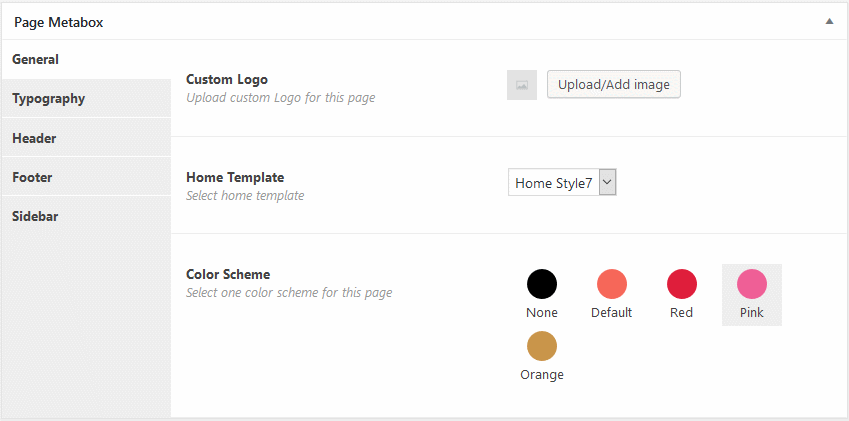Pick the Red color scheme circle
Screen dimensions: 849x421
point(682,284)
